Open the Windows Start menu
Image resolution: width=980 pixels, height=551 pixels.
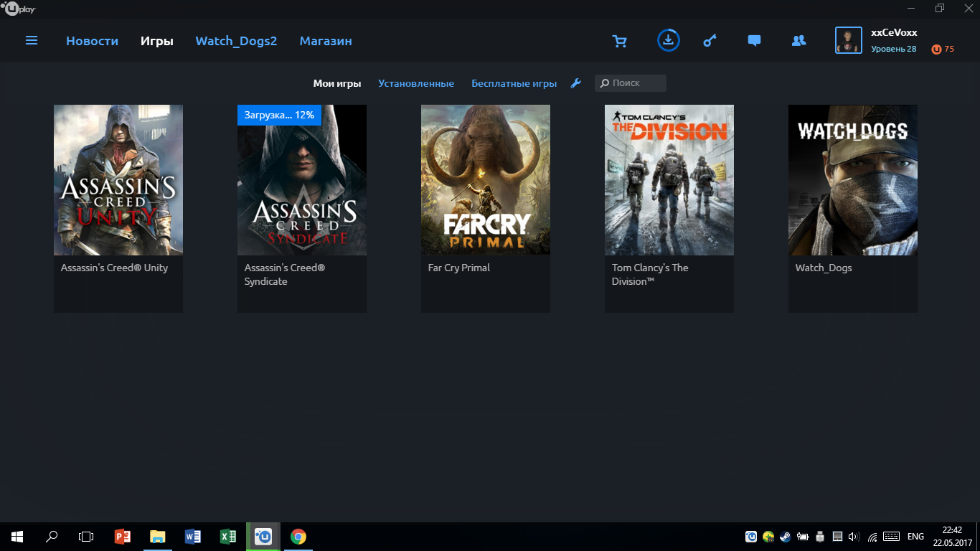coord(17,537)
